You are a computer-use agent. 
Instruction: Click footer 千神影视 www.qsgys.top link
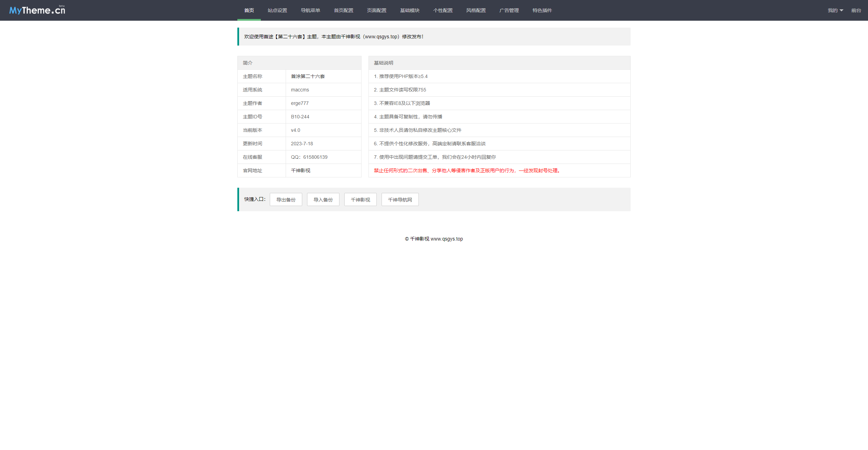436,239
